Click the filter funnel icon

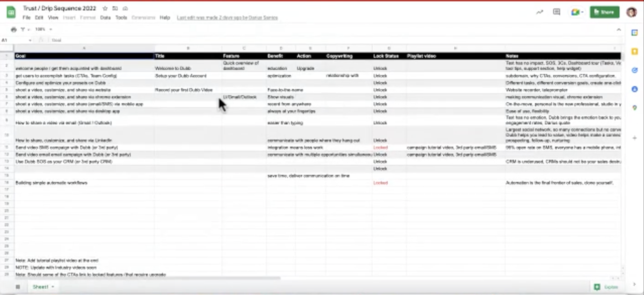point(23,29)
